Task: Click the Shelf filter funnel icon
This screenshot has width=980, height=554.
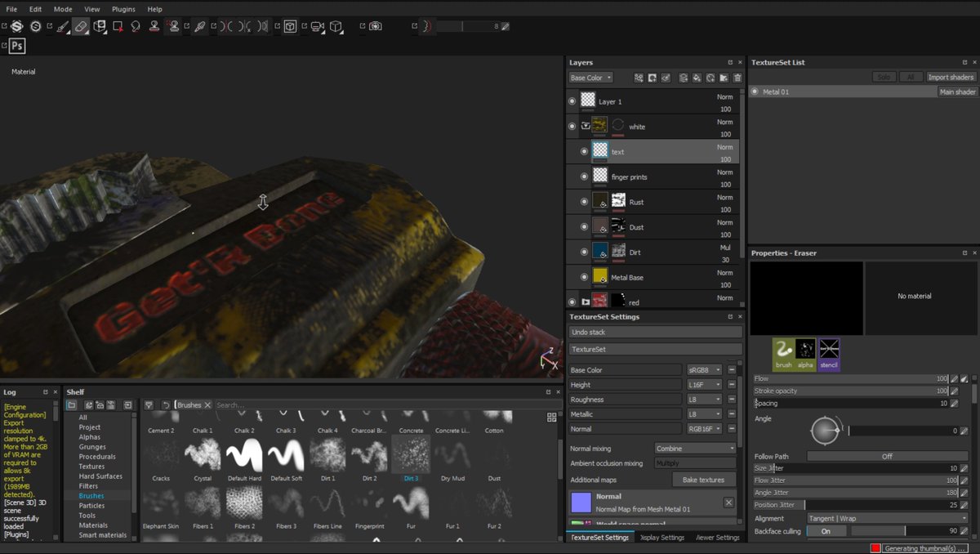Action: coord(149,404)
